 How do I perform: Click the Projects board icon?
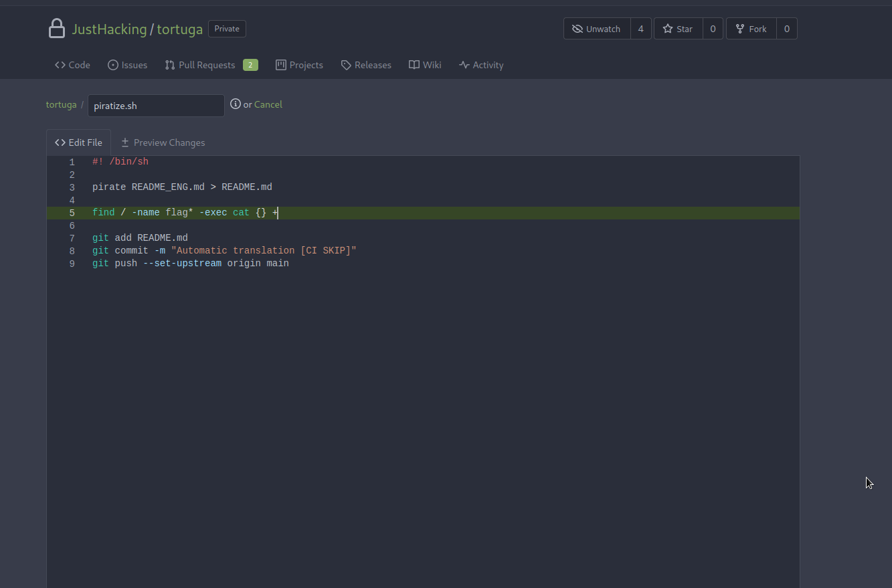281,65
